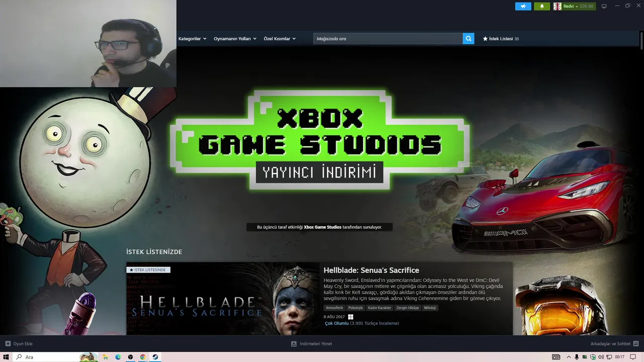Click the Windows platform icon on Hellblade

(351, 317)
